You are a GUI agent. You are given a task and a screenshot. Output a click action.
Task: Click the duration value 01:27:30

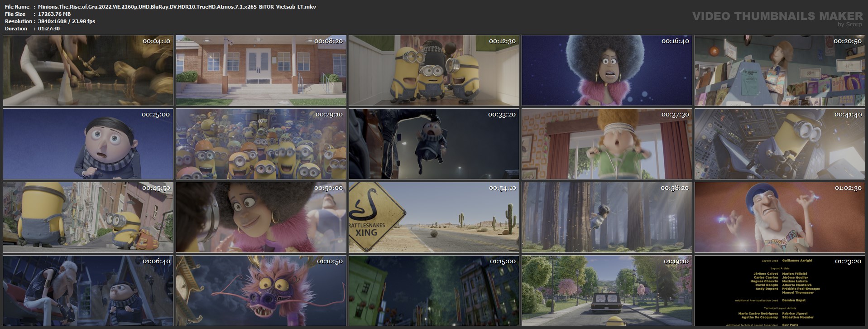coord(49,29)
